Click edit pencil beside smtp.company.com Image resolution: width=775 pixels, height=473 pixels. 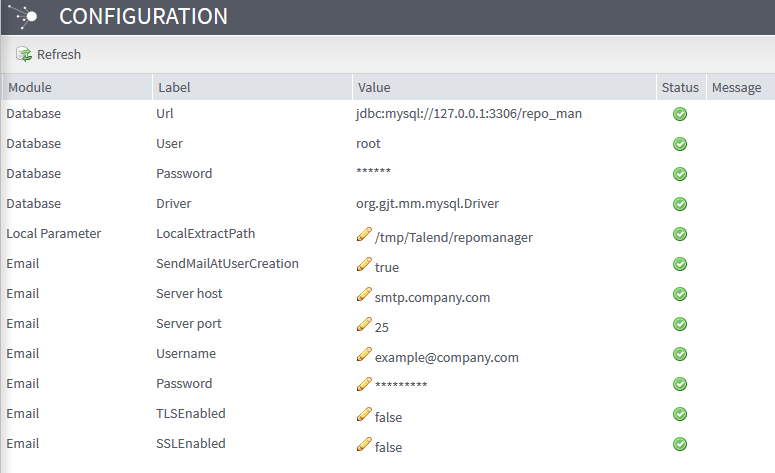tap(363, 295)
